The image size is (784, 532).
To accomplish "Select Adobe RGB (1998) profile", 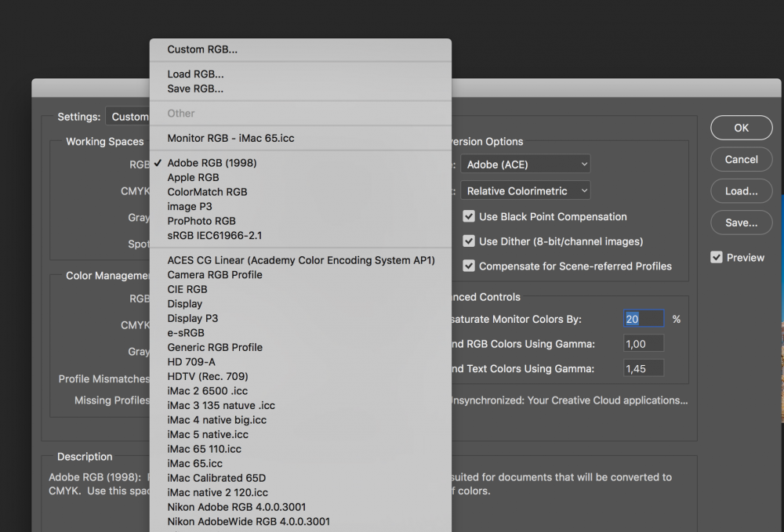I will pyautogui.click(x=300, y=163).
